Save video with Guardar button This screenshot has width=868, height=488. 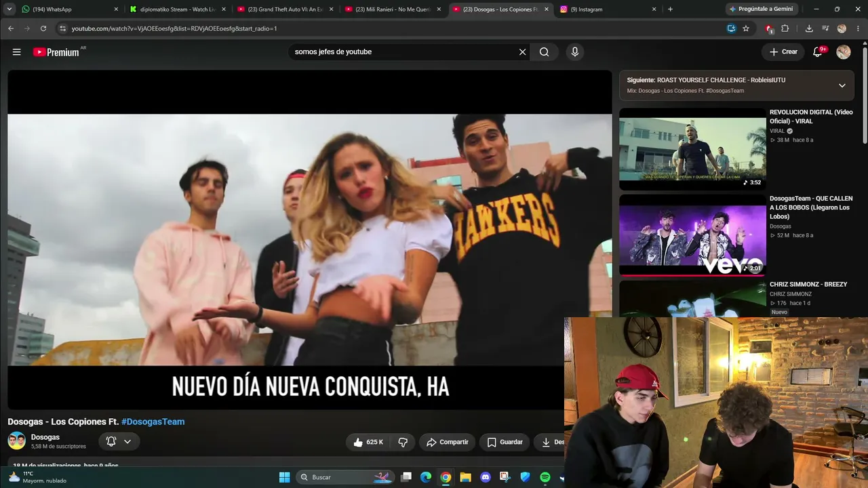[x=505, y=442]
